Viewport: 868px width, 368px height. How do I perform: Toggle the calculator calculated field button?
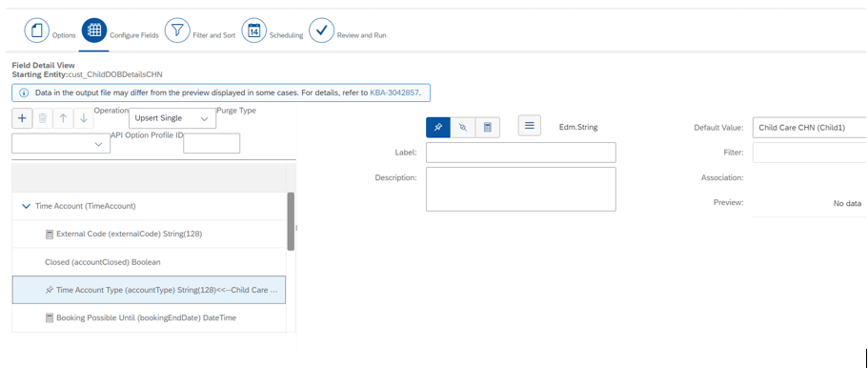coord(488,128)
